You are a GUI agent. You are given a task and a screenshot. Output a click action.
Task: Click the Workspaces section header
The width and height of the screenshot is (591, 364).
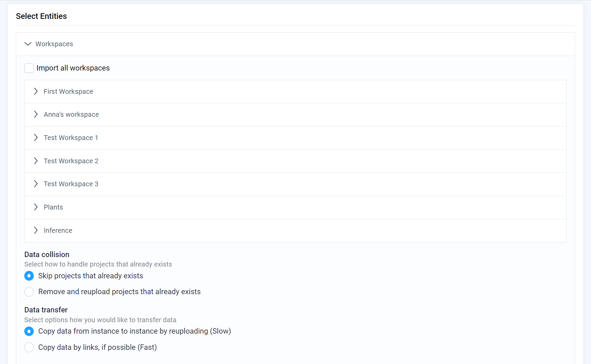(x=54, y=44)
